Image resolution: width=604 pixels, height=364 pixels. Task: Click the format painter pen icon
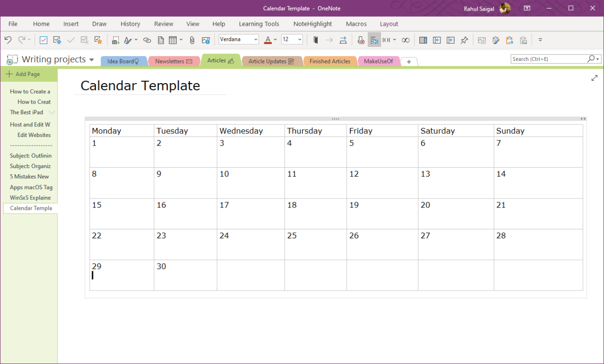(x=128, y=40)
